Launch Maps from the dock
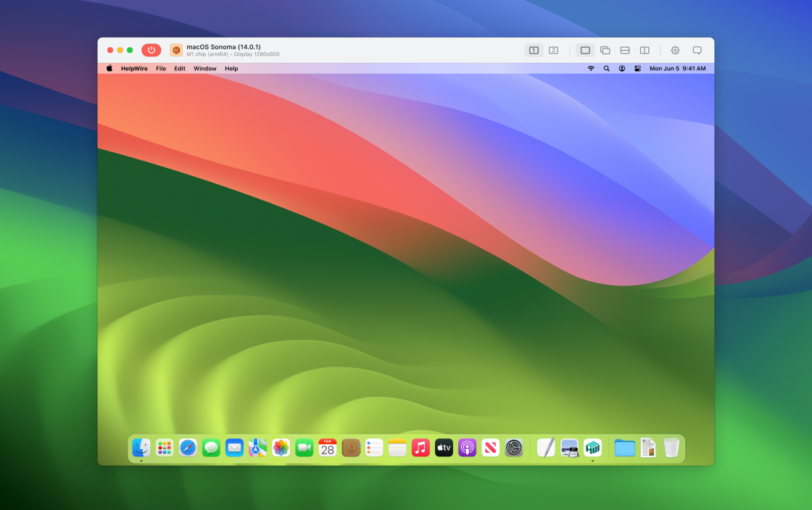 257,448
